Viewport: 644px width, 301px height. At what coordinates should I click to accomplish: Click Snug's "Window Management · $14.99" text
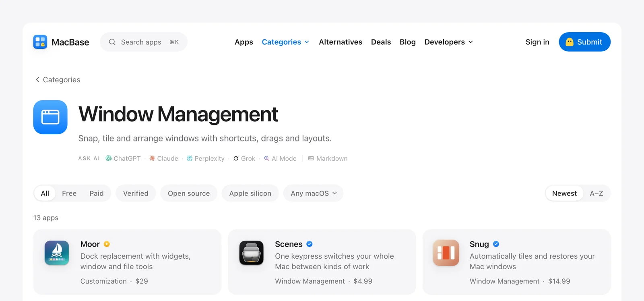pos(520,281)
